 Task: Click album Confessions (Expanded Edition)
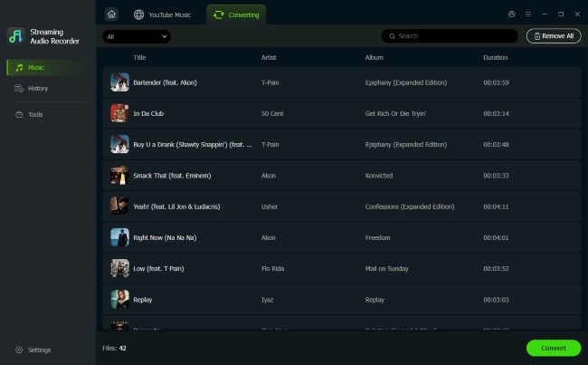point(410,207)
